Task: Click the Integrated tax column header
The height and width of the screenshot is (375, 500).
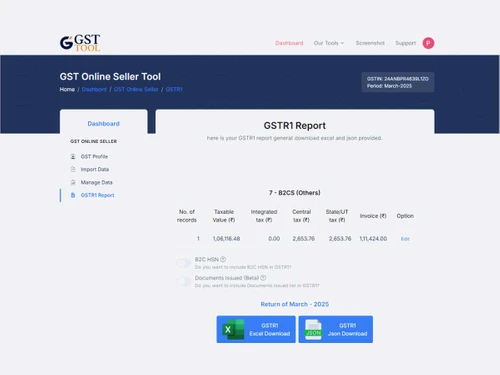Action: point(264,216)
